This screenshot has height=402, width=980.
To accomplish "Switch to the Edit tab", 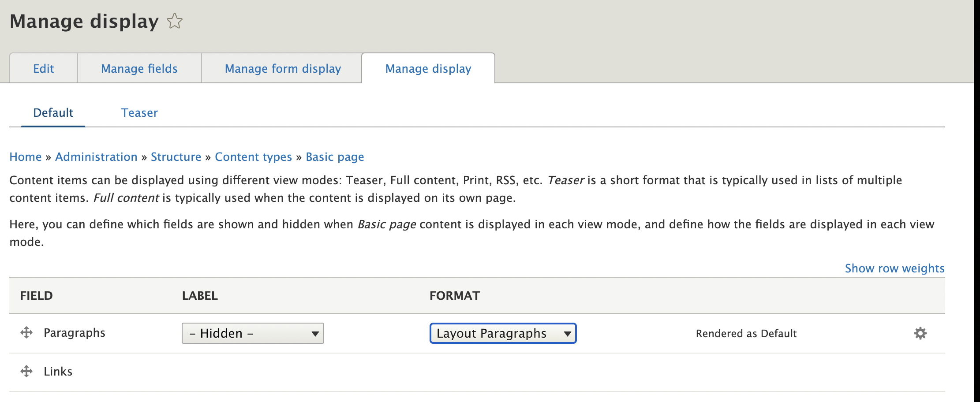I will click(x=44, y=68).
